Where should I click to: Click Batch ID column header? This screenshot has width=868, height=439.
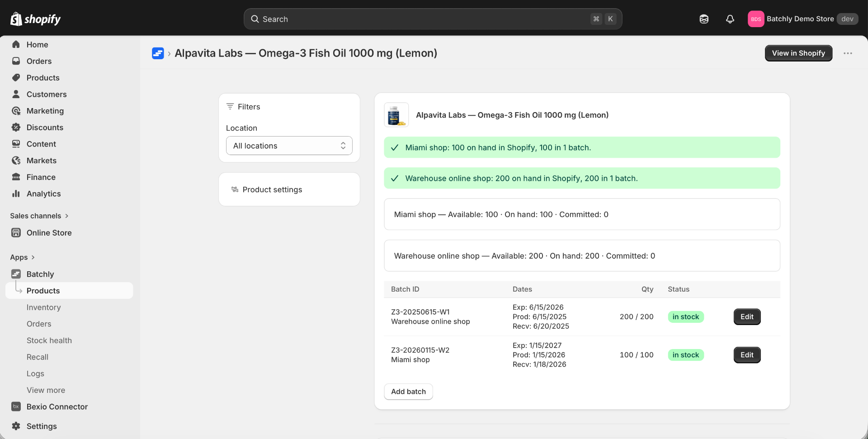click(x=405, y=289)
